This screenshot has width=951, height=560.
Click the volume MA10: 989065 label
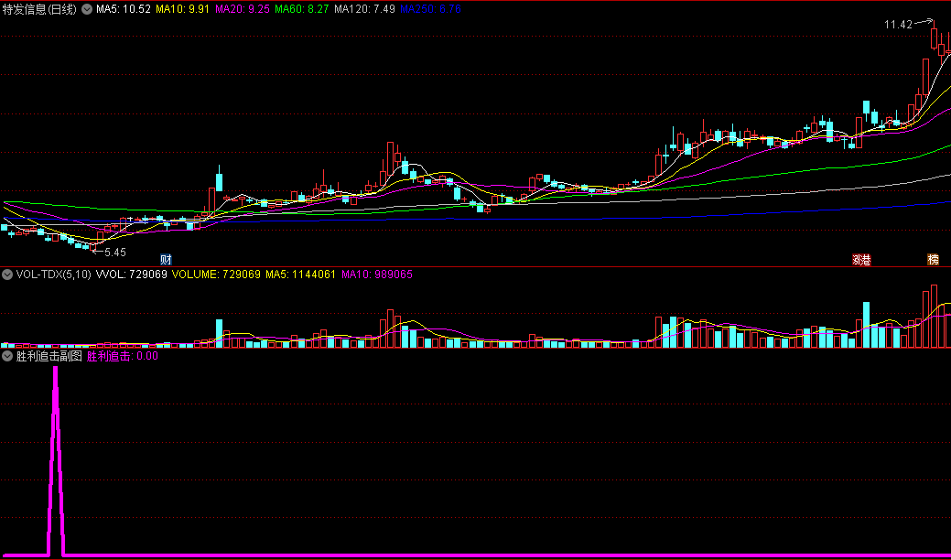click(376, 275)
